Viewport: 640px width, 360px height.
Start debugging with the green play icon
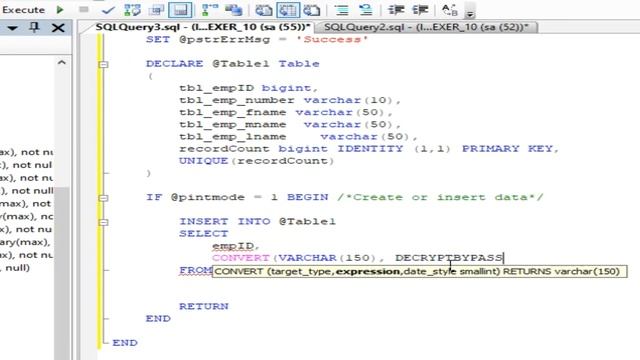tap(60, 9)
